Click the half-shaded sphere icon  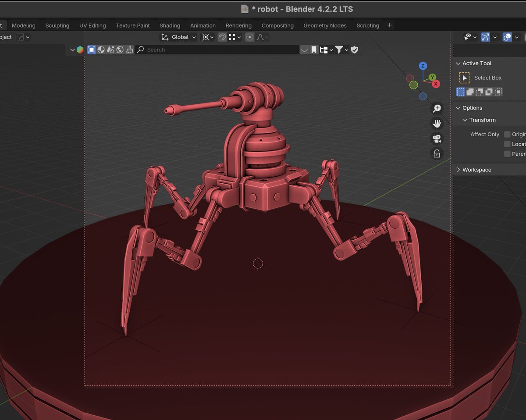coord(101,50)
